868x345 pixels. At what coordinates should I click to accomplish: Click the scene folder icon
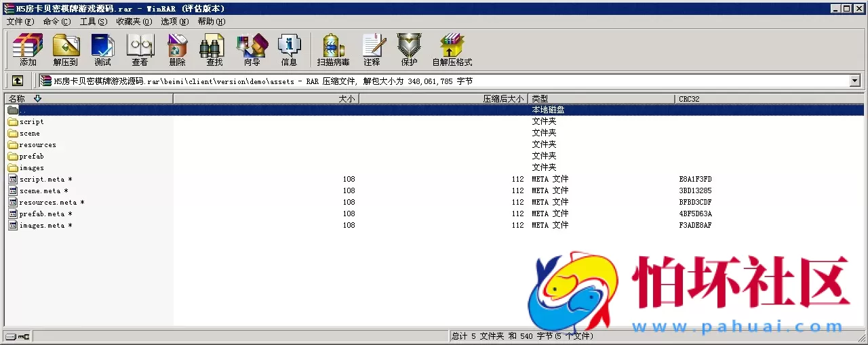(x=13, y=134)
